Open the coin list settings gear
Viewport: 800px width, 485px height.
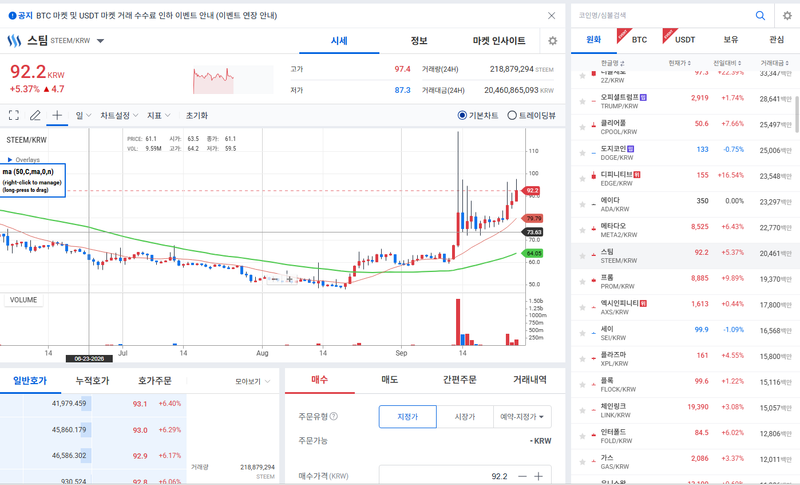pos(787,16)
